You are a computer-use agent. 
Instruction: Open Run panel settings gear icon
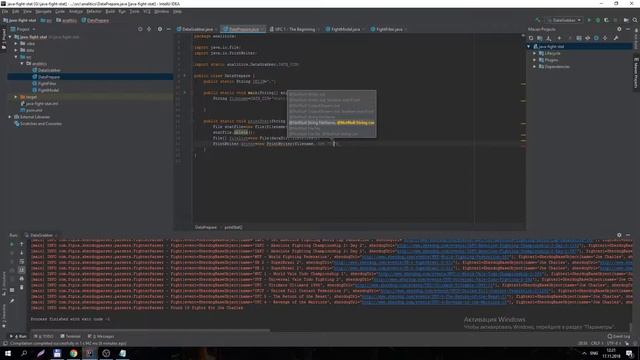point(619,235)
